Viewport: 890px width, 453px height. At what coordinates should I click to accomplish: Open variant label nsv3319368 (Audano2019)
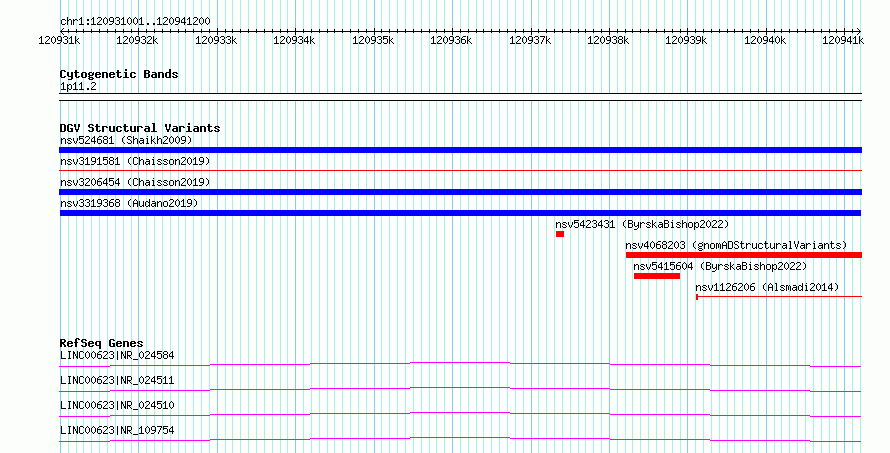(x=129, y=203)
